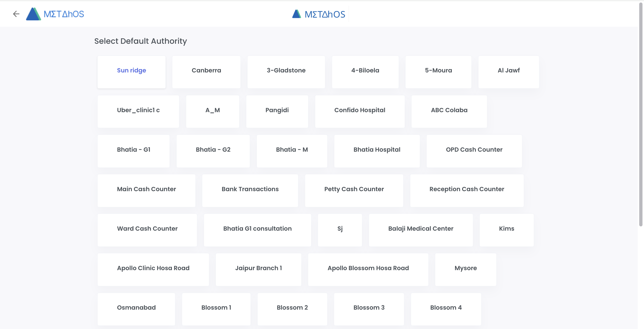Image resolution: width=644 pixels, height=329 pixels.
Task: Pick the Al Jawf authority
Action: pyautogui.click(x=508, y=72)
